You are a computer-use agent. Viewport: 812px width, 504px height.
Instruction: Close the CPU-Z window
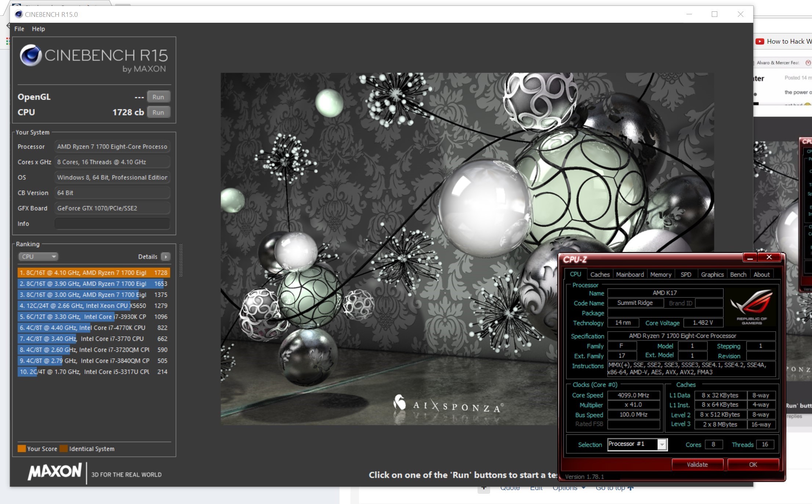[769, 258]
